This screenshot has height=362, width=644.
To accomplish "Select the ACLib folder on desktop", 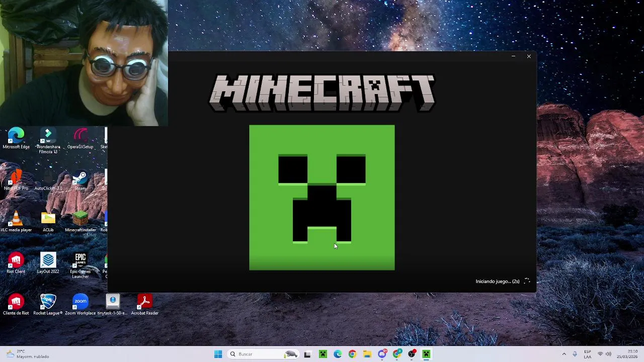I will 48,222.
